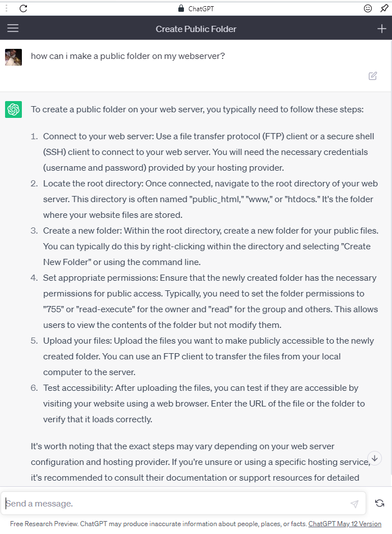Click the drag handle dots at top-left
392x534 pixels.
point(7,8)
